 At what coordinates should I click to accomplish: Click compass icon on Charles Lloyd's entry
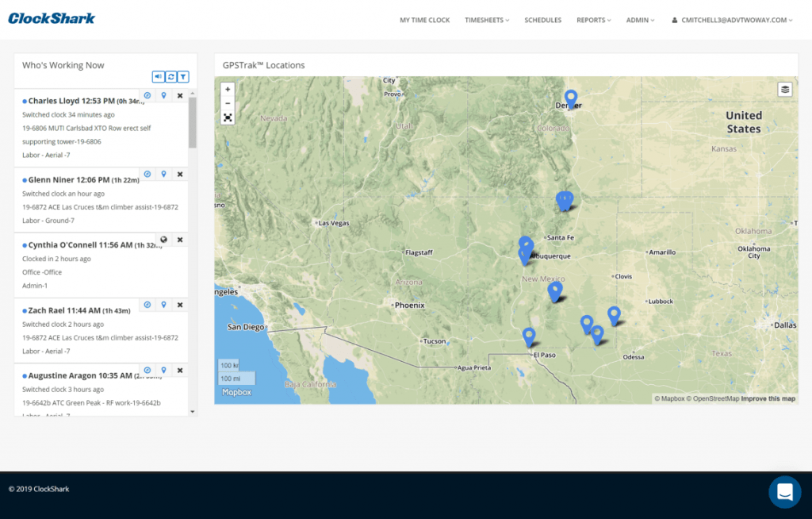147,95
